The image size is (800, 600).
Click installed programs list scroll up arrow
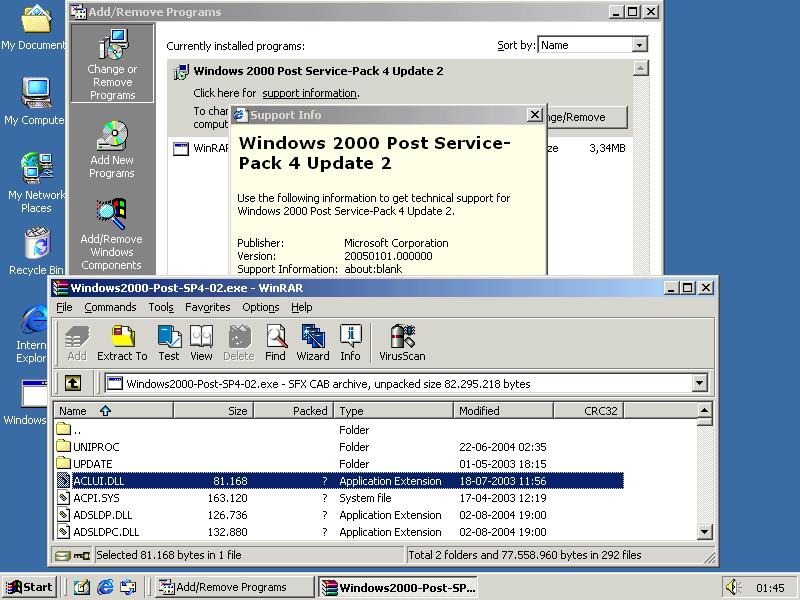pos(641,68)
